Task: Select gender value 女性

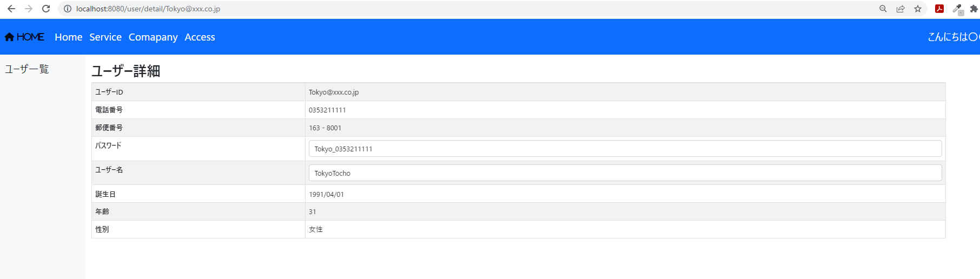Action: 316,229
